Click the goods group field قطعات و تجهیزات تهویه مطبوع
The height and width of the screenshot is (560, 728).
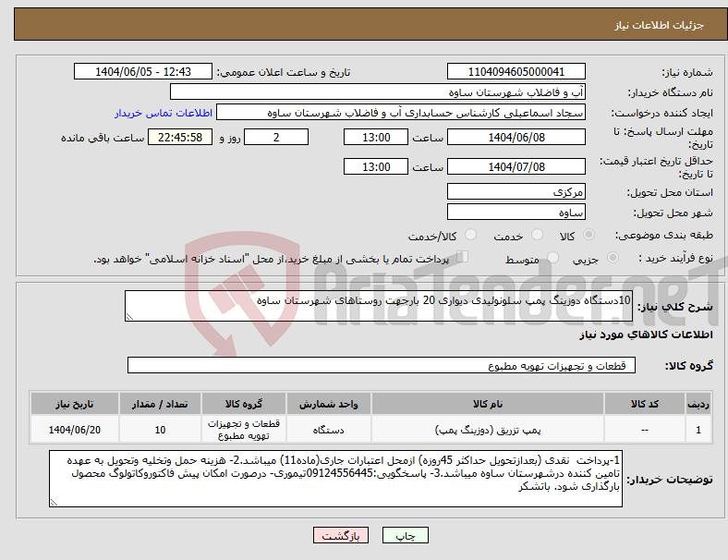tap(382, 365)
